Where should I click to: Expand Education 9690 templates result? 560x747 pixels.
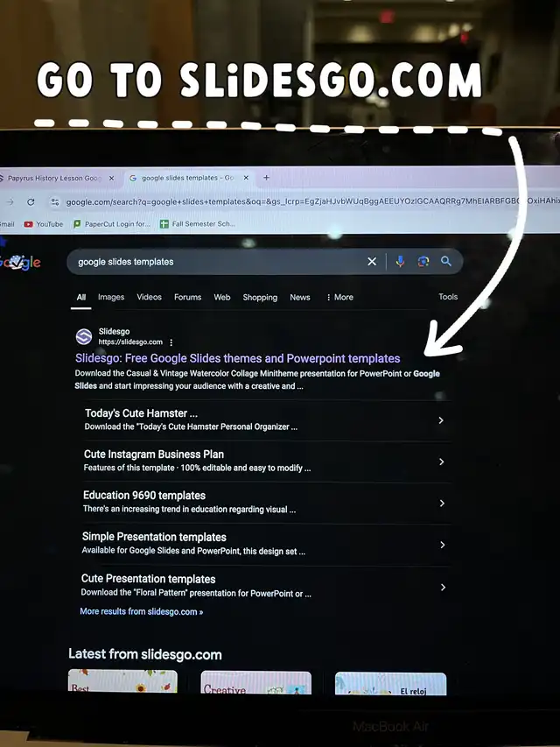(x=267, y=503)
